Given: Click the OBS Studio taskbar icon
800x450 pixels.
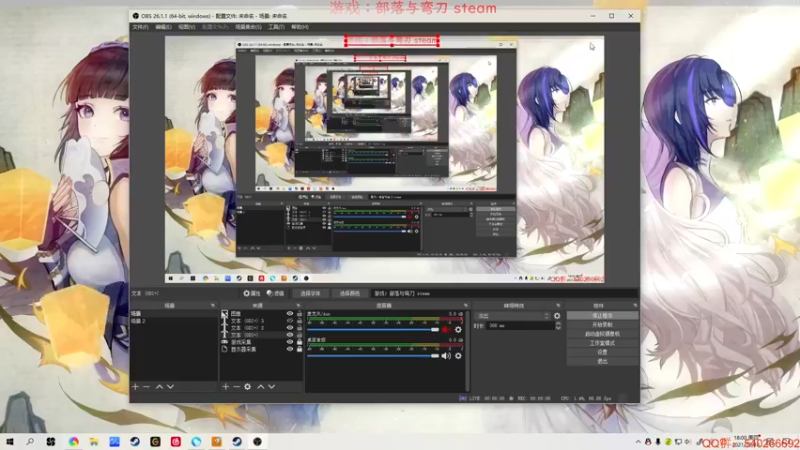Looking at the screenshot, I should 257,441.
